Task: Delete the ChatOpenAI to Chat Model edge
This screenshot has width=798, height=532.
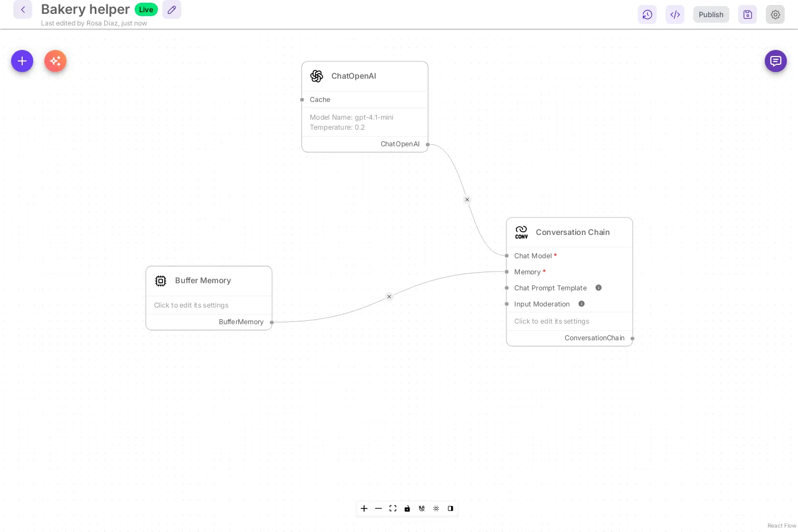Action: tap(467, 199)
